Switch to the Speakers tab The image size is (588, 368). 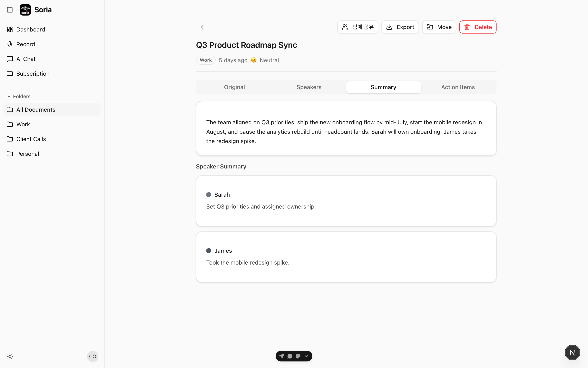309,87
